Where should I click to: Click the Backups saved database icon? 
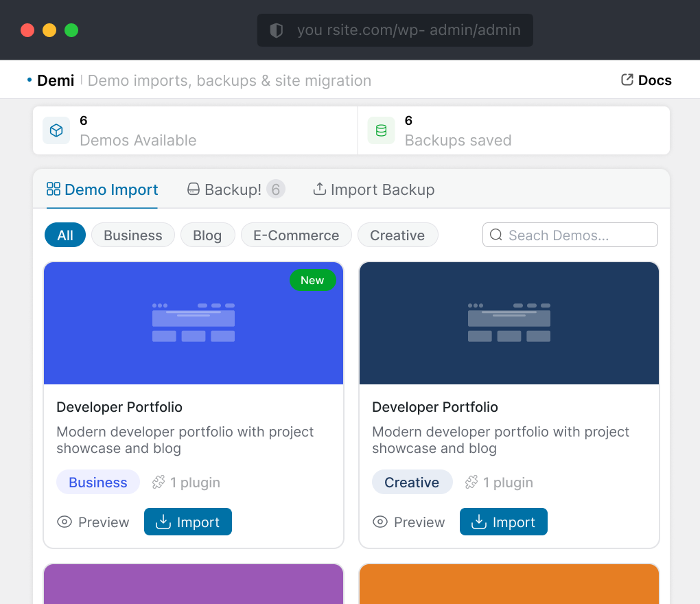(381, 130)
